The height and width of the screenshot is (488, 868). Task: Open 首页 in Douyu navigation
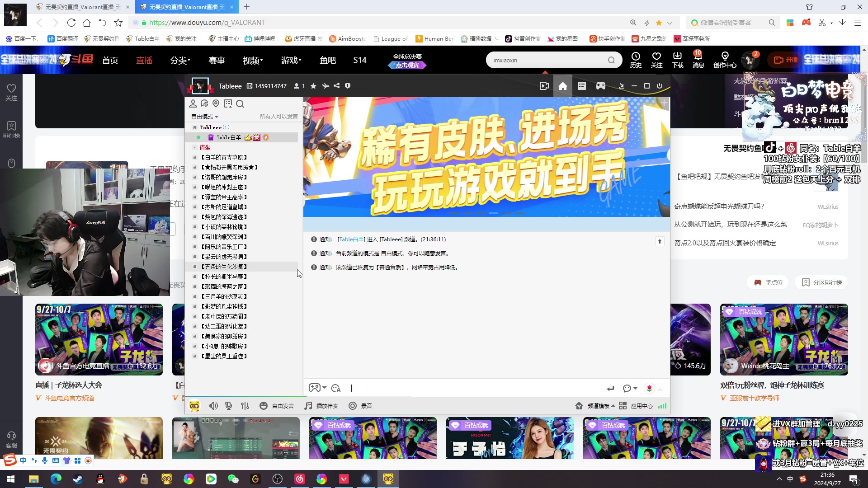[x=110, y=60]
